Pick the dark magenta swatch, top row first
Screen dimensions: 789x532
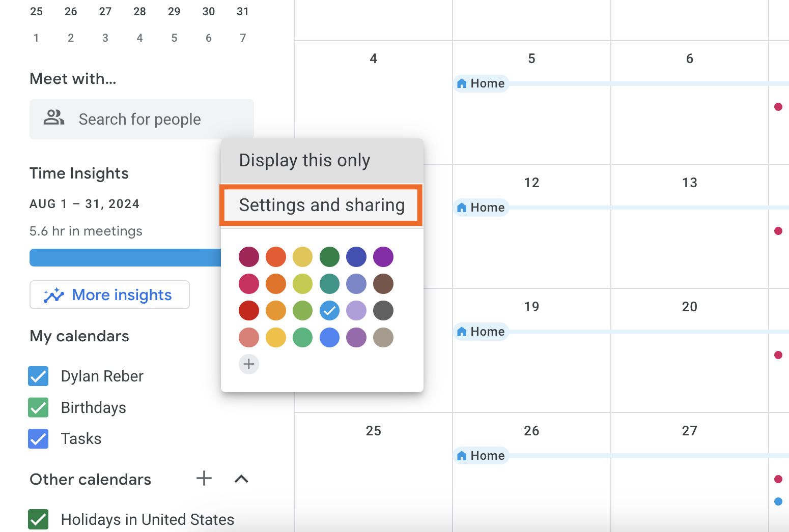(249, 257)
